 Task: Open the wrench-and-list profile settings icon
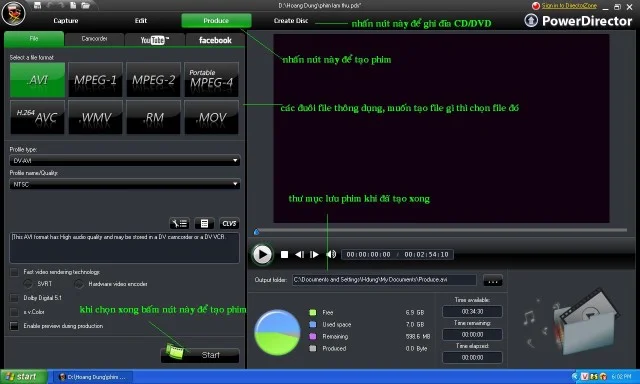click(x=179, y=223)
